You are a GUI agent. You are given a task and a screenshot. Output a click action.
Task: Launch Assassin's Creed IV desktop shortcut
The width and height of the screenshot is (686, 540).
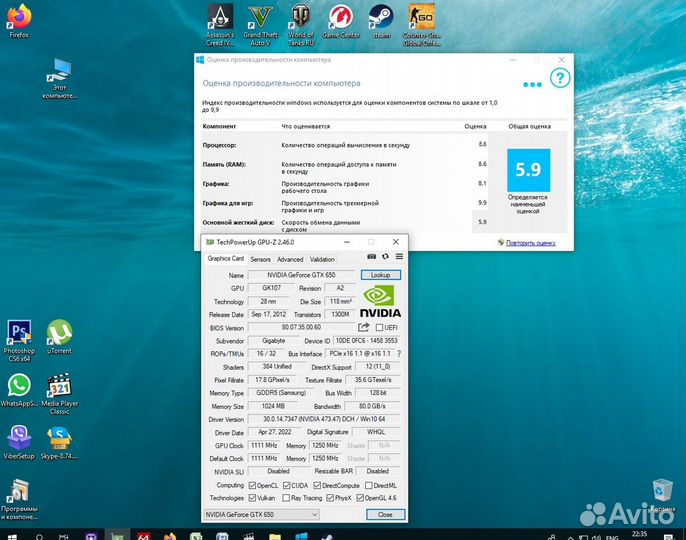click(220, 25)
